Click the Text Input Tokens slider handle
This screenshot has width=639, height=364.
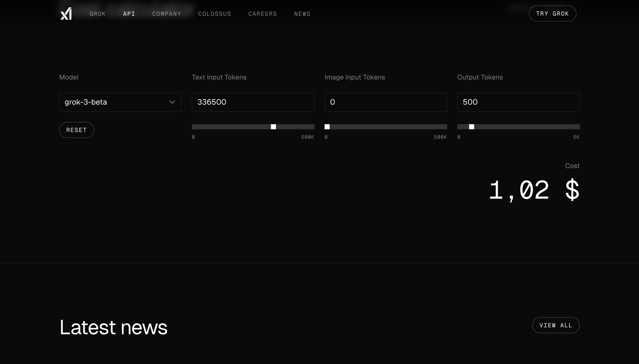click(x=273, y=127)
